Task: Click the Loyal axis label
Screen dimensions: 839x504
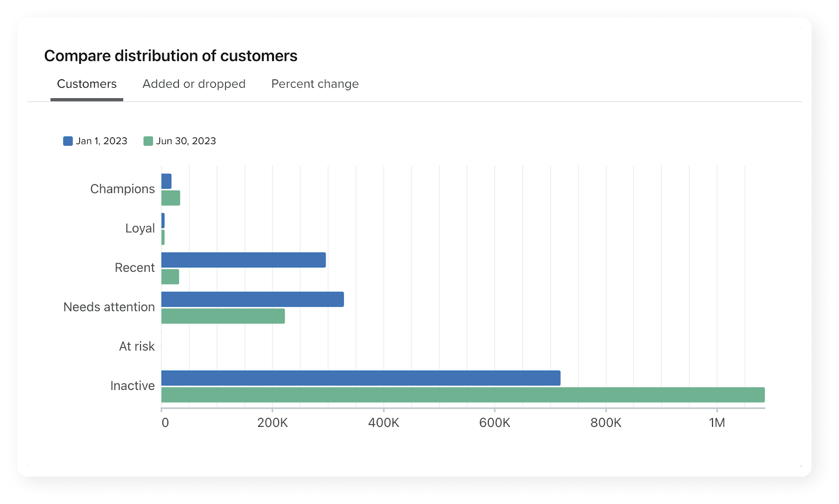Action: tap(140, 229)
